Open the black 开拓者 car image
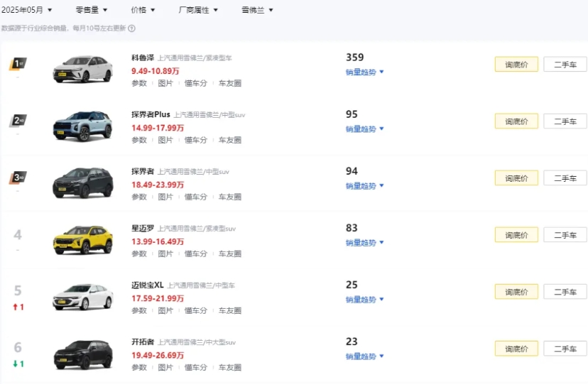Viewport: 588px width, 384px height. [82, 354]
